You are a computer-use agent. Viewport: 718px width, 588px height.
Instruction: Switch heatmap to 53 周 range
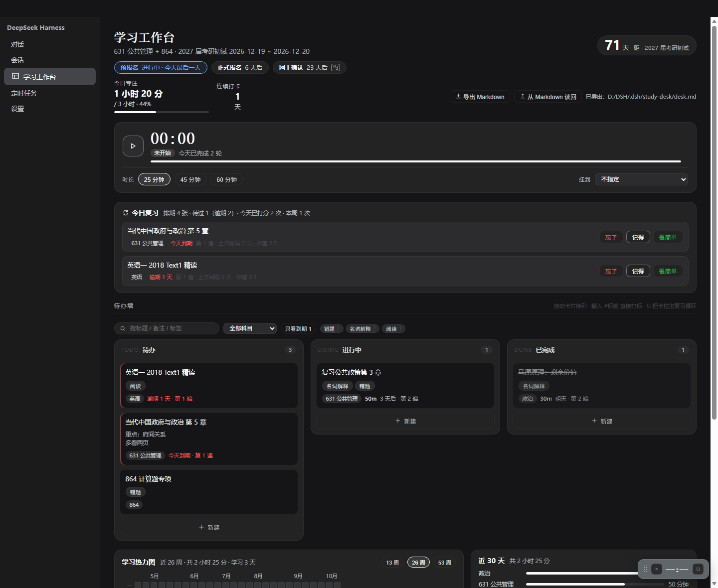coord(444,563)
